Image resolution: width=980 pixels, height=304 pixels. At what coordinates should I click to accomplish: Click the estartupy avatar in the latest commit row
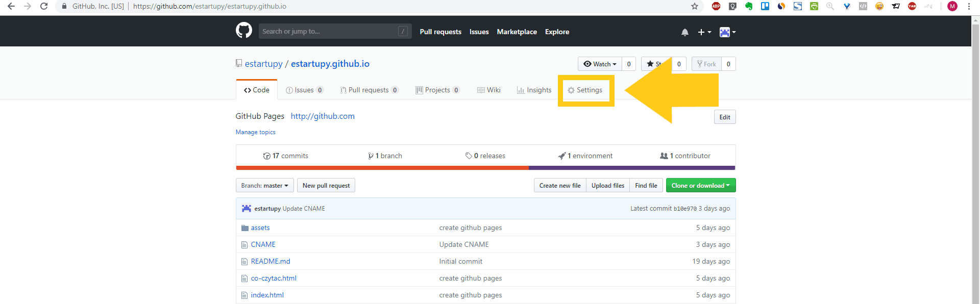click(x=247, y=208)
